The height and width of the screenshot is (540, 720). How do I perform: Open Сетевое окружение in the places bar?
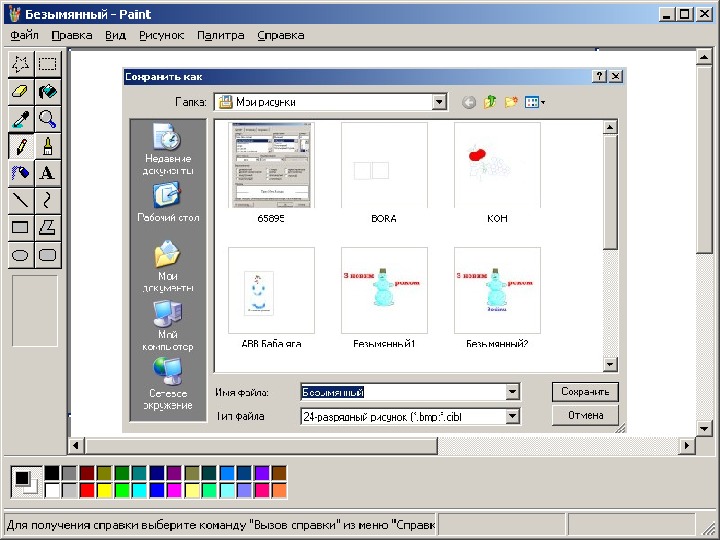pos(168,384)
